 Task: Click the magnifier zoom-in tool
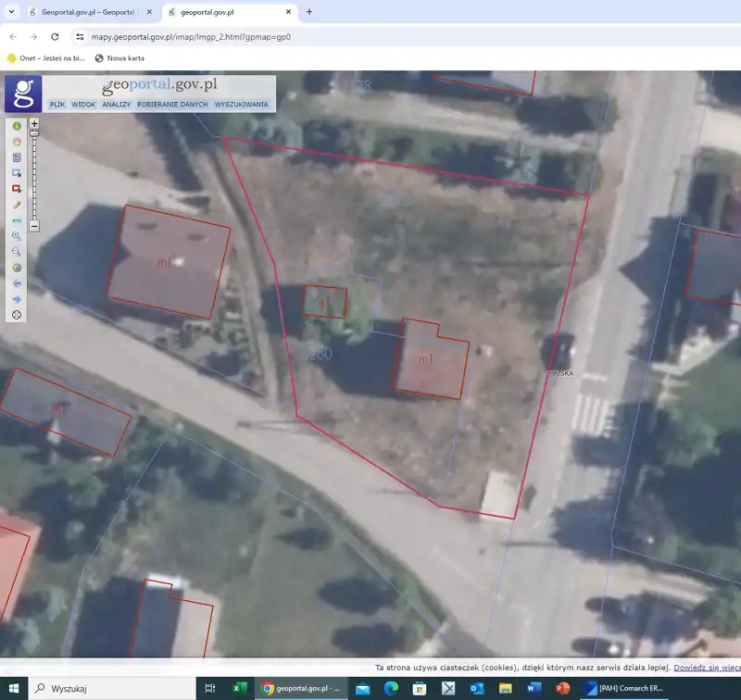(x=17, y=236)
